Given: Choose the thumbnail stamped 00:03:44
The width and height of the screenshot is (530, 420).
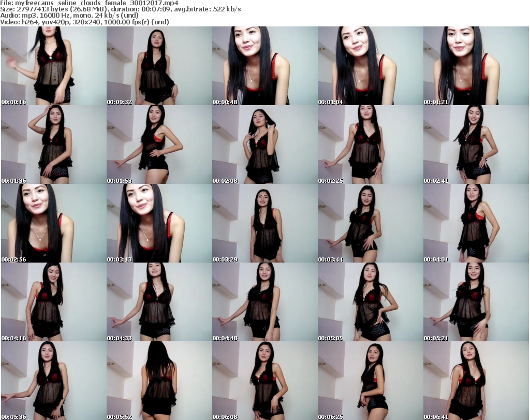Looking at the screenshot, I should [371, 223].
